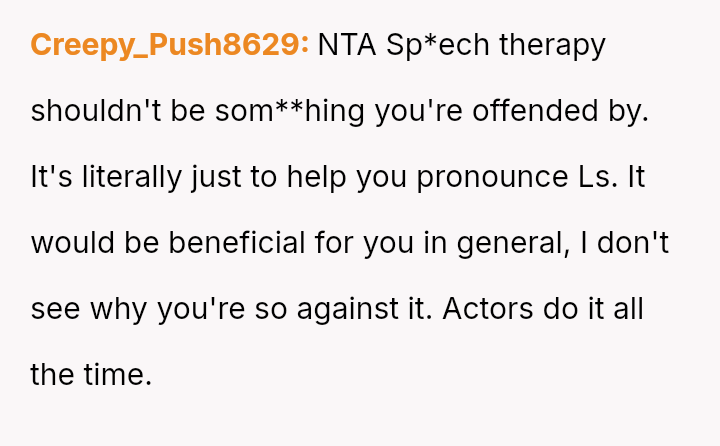Click the word "Actors" in the comment

[487, 309]
